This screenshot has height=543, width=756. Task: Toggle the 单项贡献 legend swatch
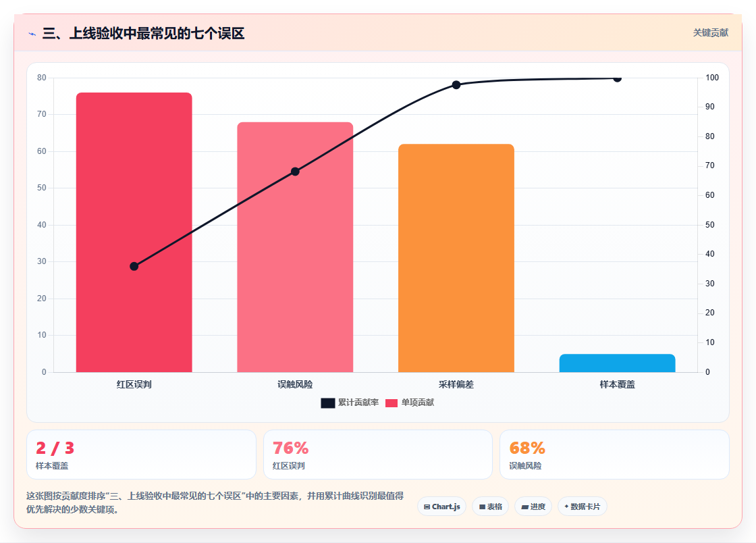click(391, 403)
